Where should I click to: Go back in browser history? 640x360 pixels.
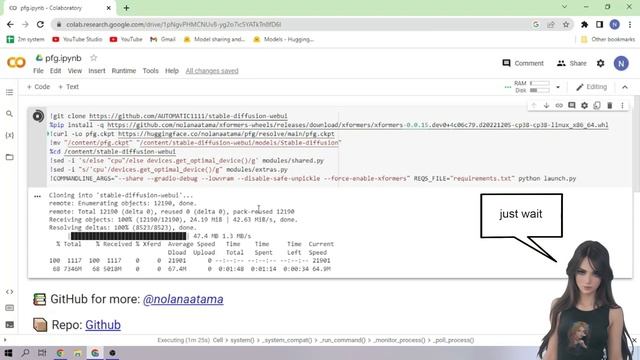point(10,24)
